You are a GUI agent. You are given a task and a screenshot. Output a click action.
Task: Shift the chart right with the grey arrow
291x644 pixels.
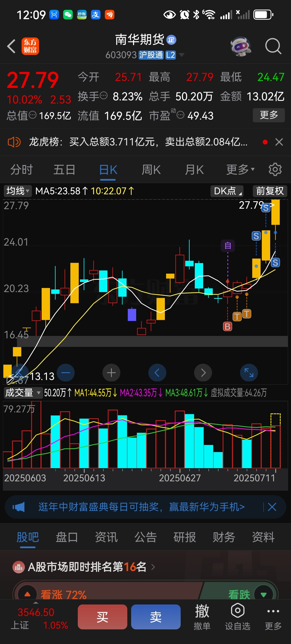tap(203, 373)
